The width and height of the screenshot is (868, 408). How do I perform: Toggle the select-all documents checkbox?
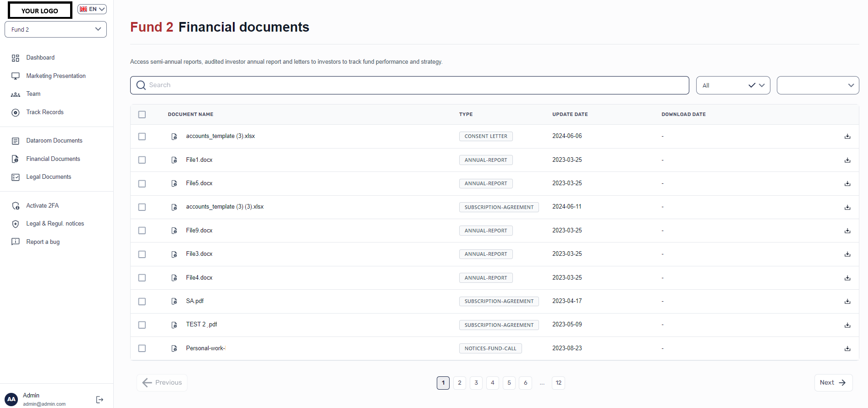142,115
